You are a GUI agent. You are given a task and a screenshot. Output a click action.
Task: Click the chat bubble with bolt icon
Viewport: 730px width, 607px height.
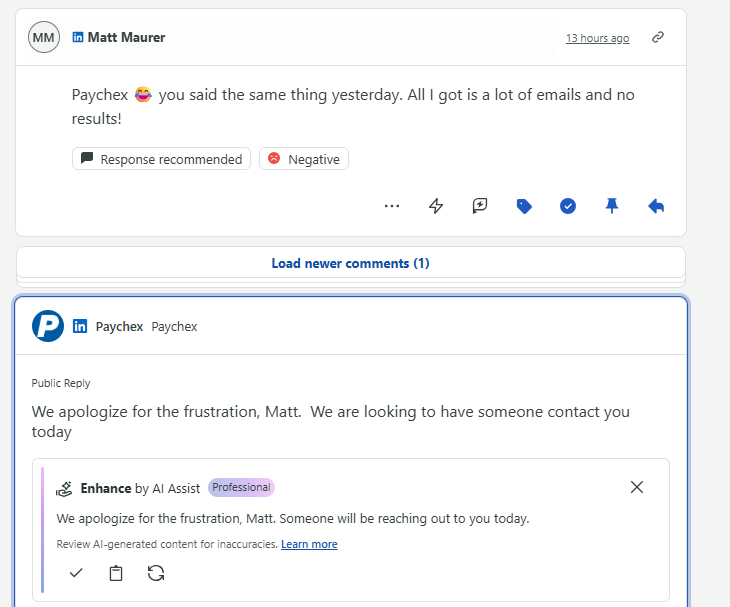click(x=480, y=206)
